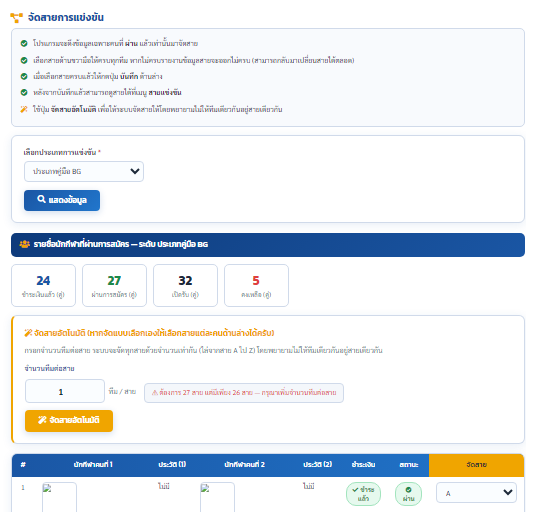Click the orange group-assignment column header
The height and width of the screenshot is (512, 535).
coord(476,465)
